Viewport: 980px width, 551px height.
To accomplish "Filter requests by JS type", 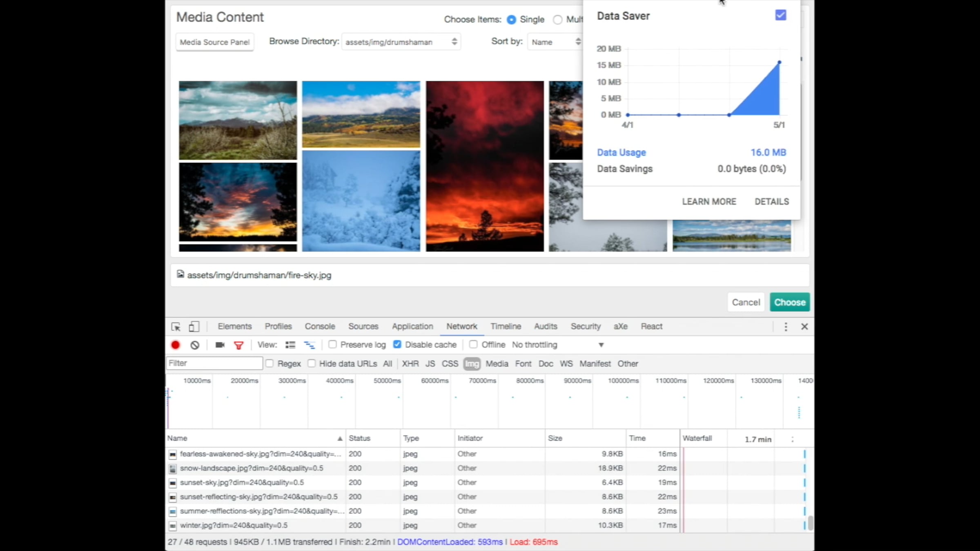I will point(430,364).
